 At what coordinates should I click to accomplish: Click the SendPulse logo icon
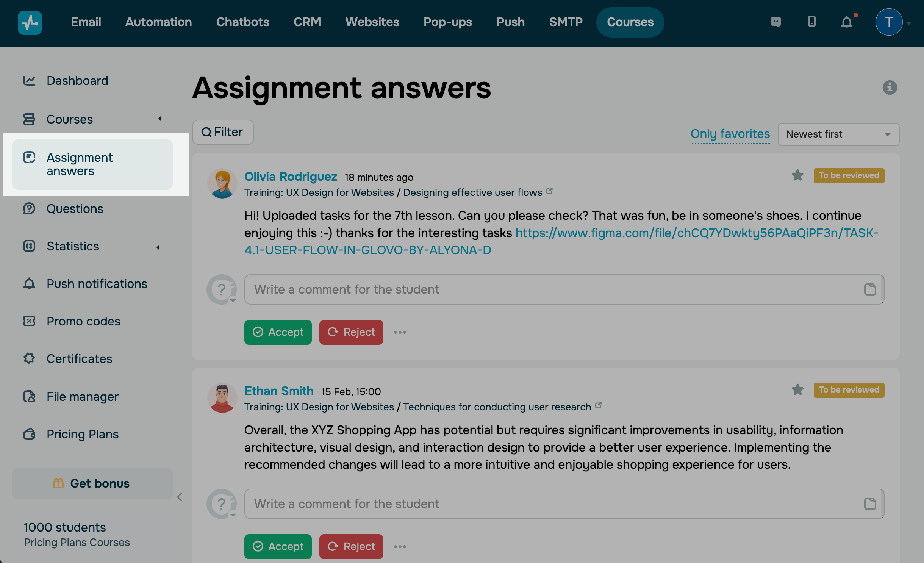[x=30, y=22]
